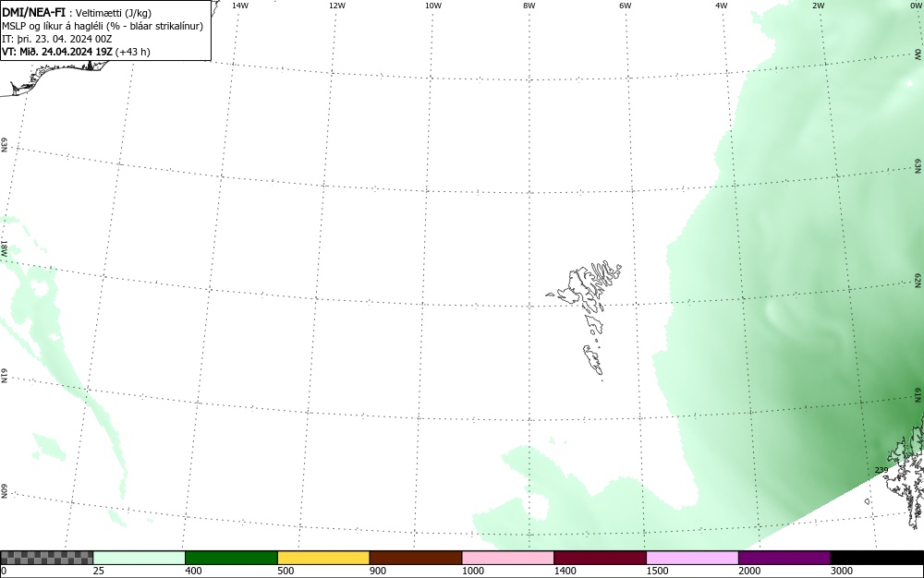The height and width of the screenshot is (578, 924).
Task: Click the '2W' longitude label
Action: (818, 6)
